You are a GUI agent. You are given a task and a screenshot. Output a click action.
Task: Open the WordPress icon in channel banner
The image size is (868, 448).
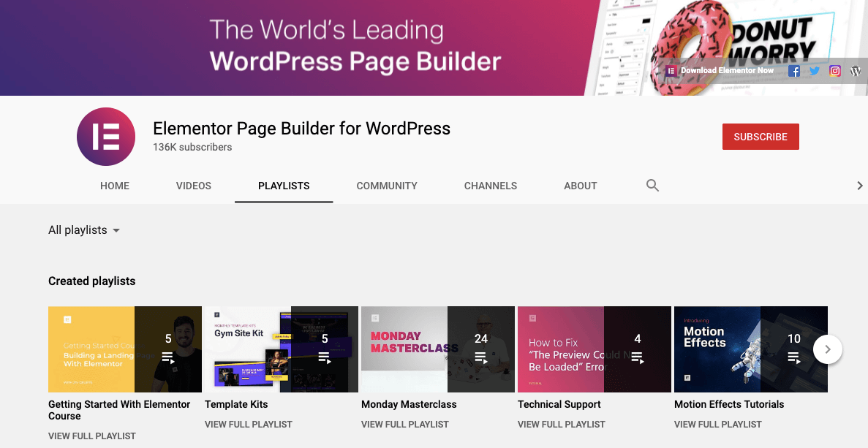[x=856, y=71]
